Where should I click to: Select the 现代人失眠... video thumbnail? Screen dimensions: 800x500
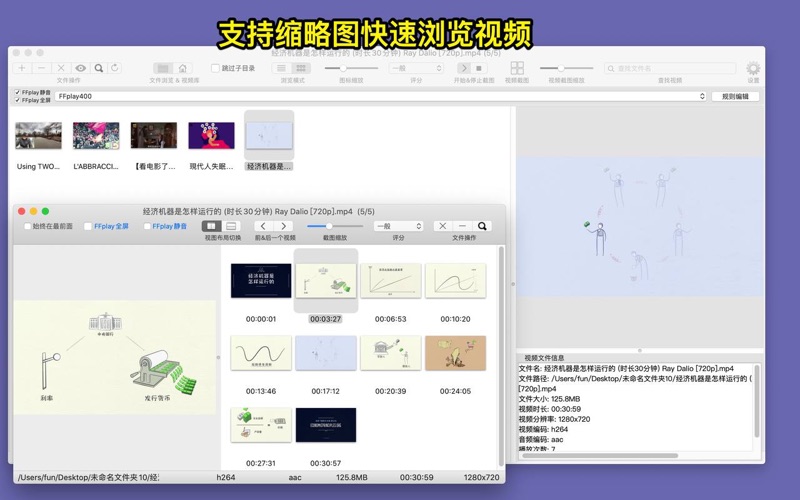pos(211,136)
